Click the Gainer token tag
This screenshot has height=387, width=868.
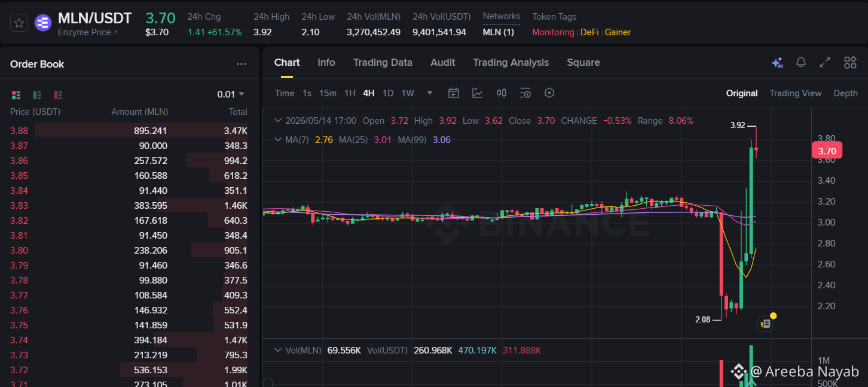618,32
